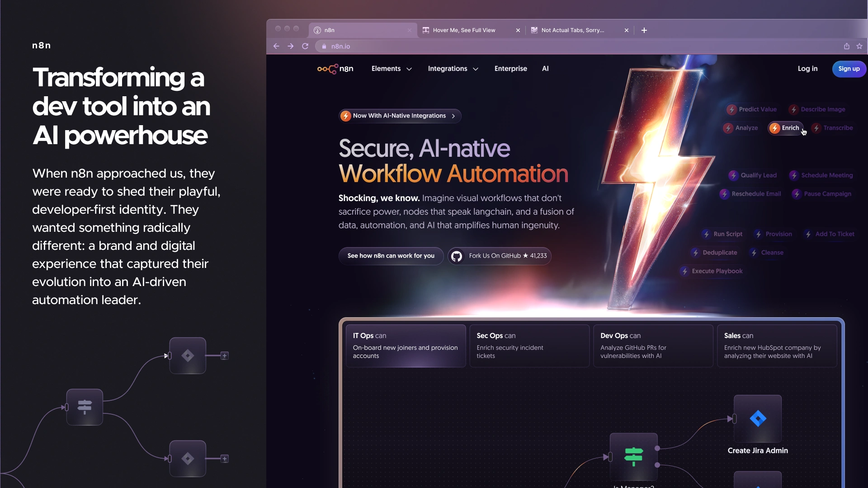Viewport: 868px width, 488px height.
Task: Click the GitHub octocat icon
Action: (x=457, y=256)
